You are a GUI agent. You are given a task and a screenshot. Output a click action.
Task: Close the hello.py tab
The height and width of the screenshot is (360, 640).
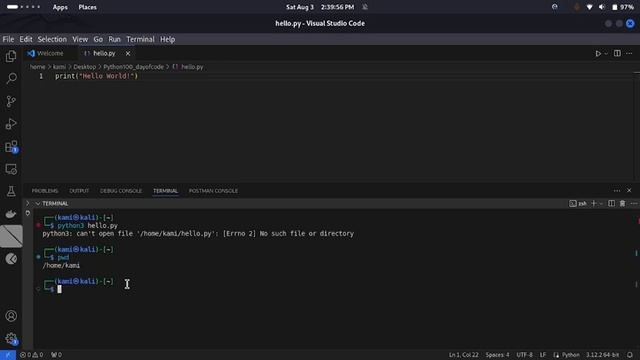coord(128,53)
